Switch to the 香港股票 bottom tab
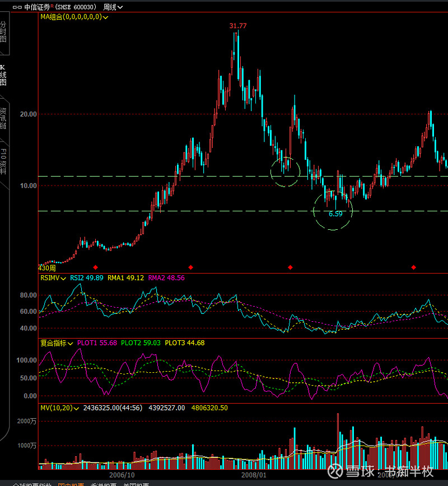 click(x=104, y=484)
